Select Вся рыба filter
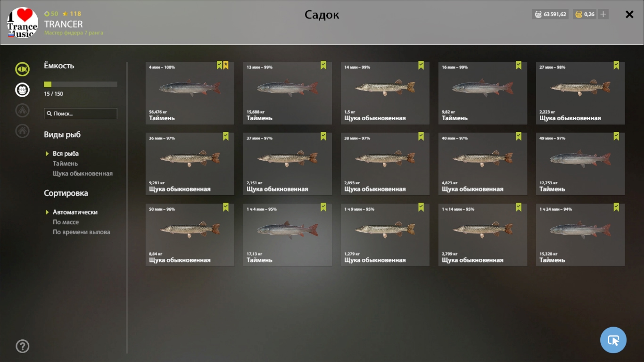Image resolution: width=644 pixels, height=362 pixels. click(x=66, y=154)
